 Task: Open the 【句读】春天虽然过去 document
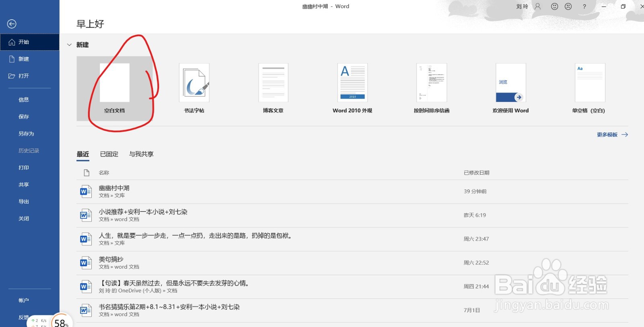[x=352, y=286]
